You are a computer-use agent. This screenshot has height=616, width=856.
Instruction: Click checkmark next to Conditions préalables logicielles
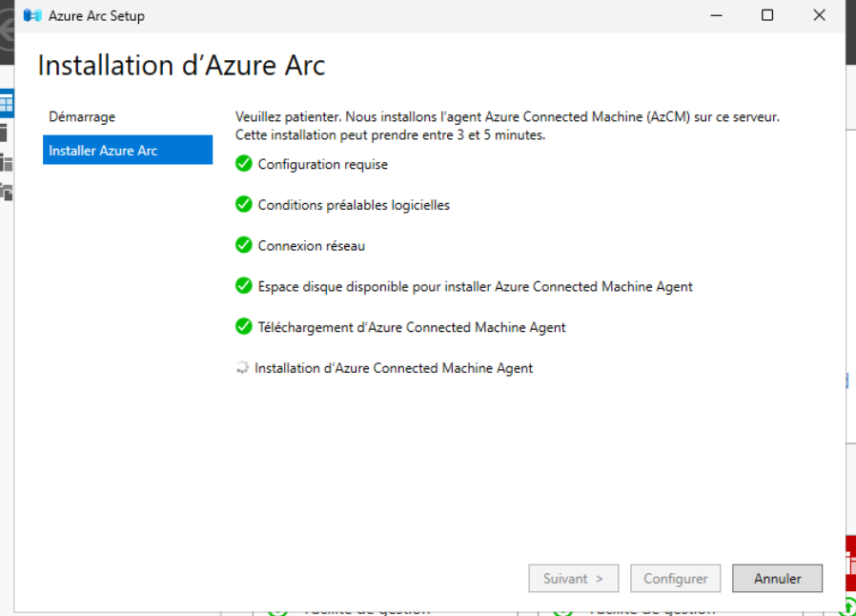click(244, 205)
